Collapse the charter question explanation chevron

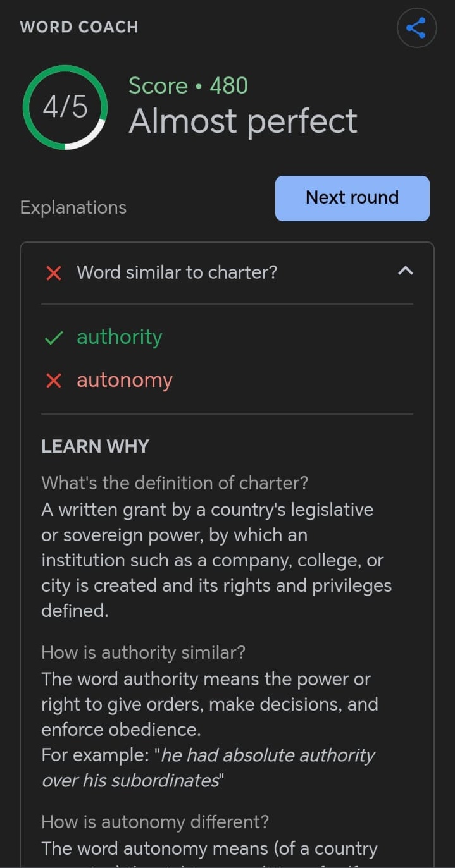pyautogui.click(x=405, y=271)
